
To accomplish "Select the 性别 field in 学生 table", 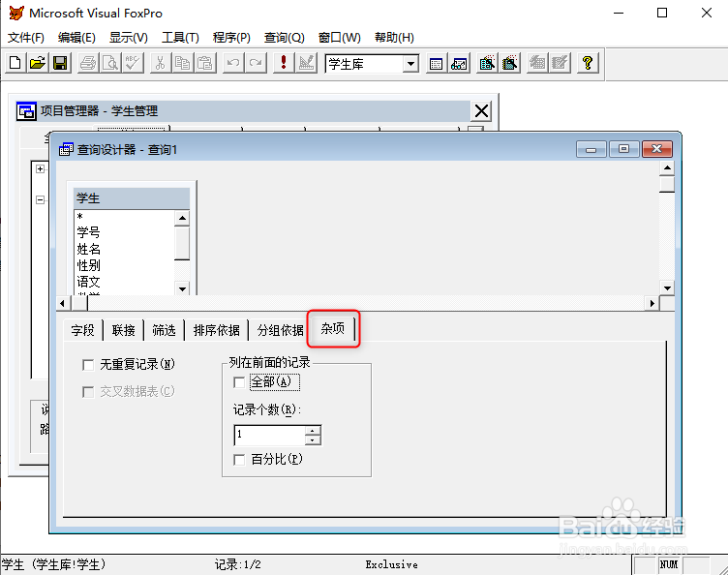I will point(88,265).
